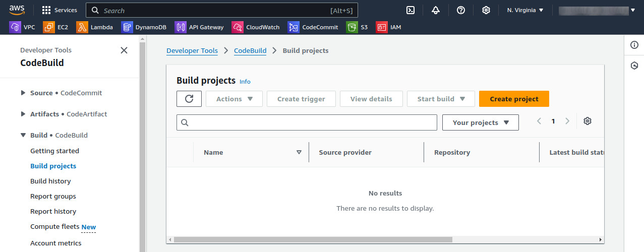Select Getting started in sidebar
Screen dimensions: 644x252
point(54,151)
